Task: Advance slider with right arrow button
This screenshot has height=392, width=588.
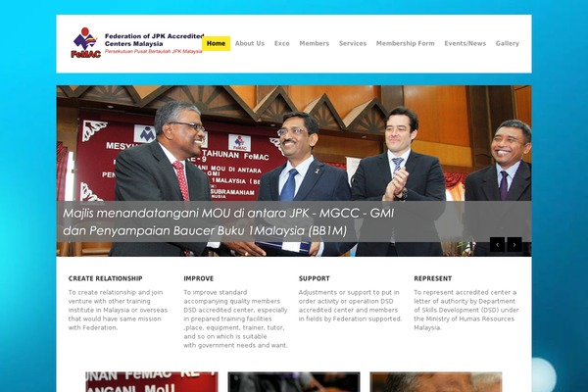Action: pos(514,245)
